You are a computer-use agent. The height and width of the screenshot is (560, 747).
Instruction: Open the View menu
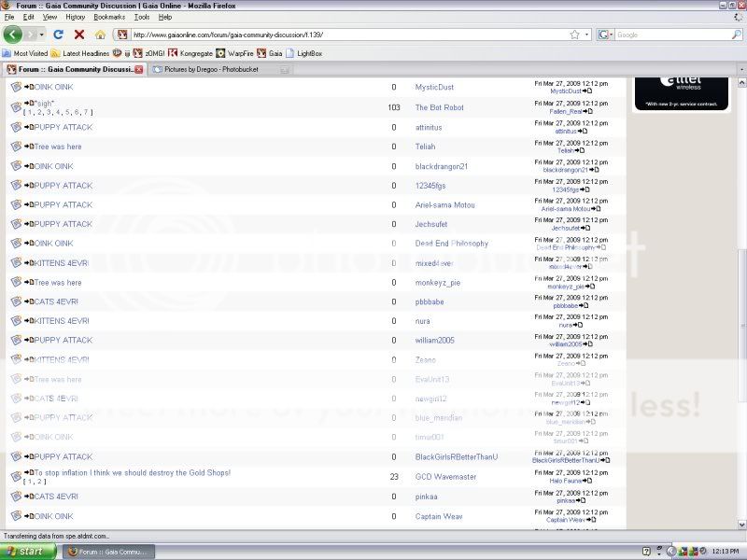(x=49, y=17)
